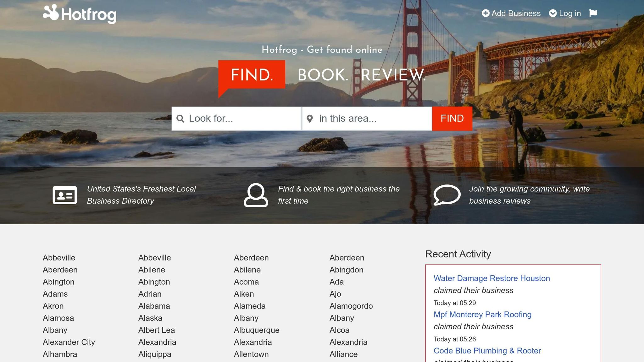
Task: Click the business card directory icon
Action: pos(65,195)
